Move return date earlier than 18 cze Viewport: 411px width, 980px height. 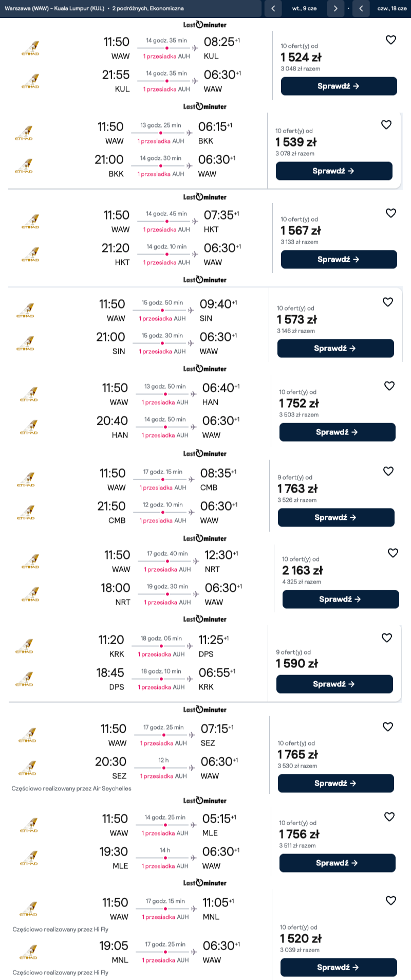(x=361, y=8)
